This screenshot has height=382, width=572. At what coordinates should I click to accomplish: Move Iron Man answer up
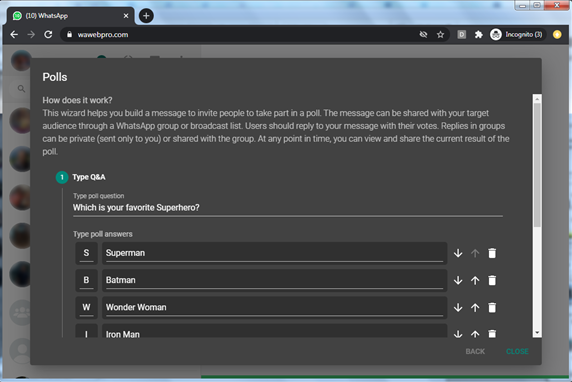tap(475, 334)
